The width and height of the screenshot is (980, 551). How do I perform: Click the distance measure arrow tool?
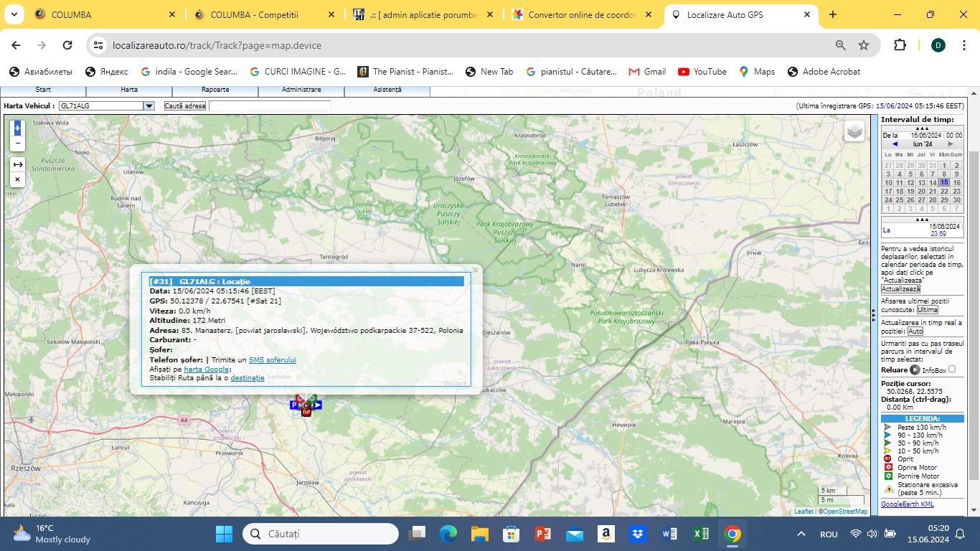pyautogui.click(x=18, y=164)
